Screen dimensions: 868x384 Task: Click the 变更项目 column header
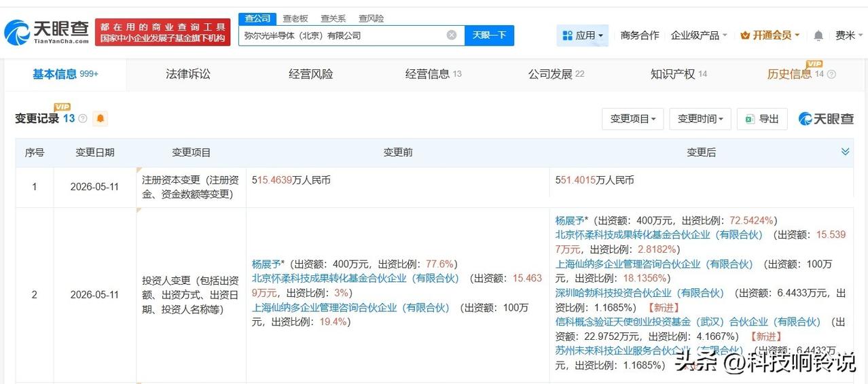[192, 153]
